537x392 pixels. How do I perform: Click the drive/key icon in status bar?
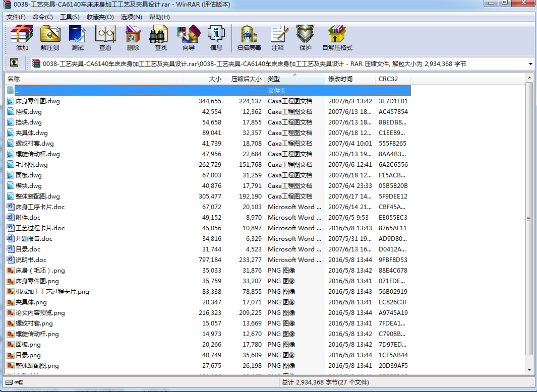(14, 382)
